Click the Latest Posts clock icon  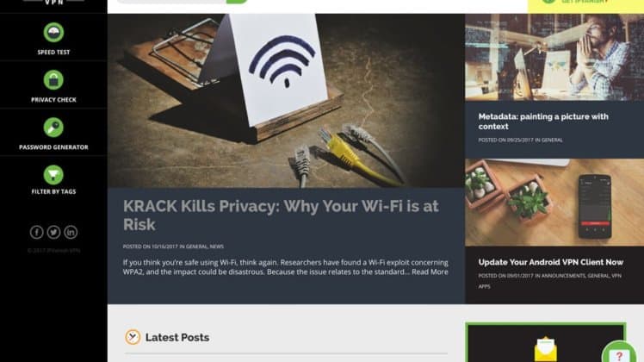(133, 337)
